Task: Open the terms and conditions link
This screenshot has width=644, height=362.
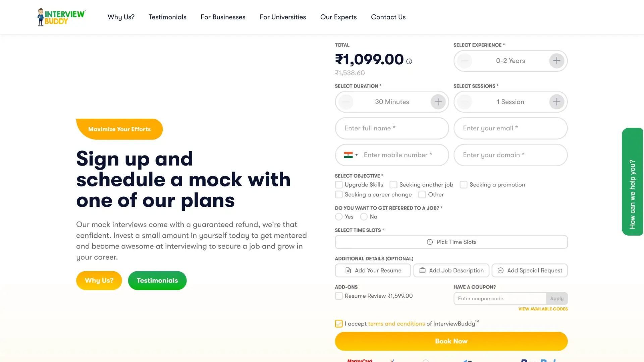Action: [x=396, y=324]
